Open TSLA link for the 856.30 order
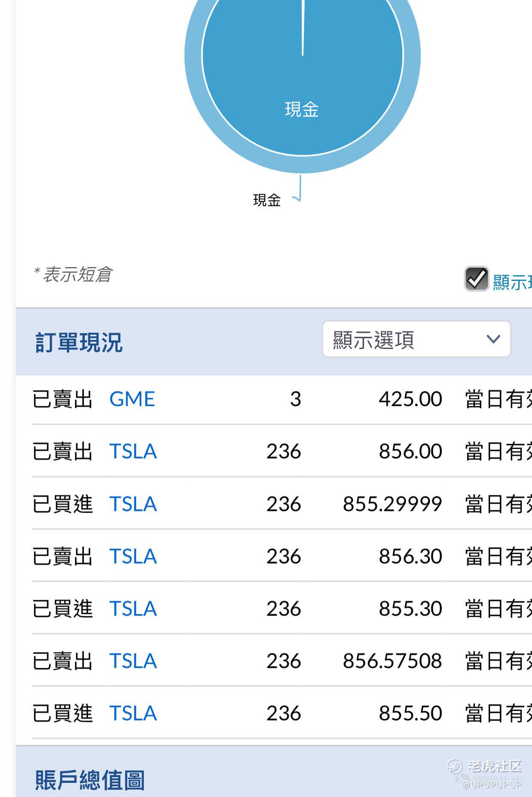The height and width of the screenshot is (797, 532). coord(133,556)
